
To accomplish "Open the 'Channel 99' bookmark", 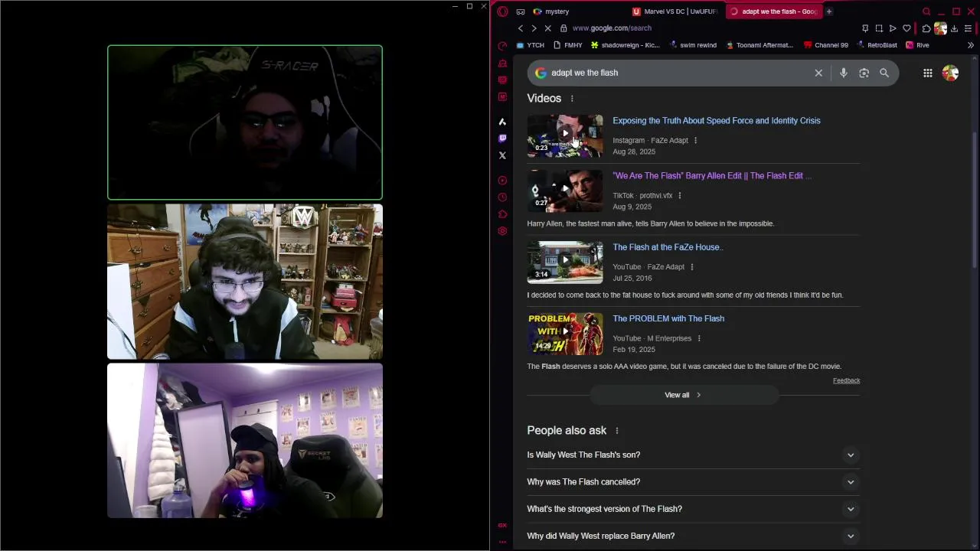I will click(x=826, y=45).
